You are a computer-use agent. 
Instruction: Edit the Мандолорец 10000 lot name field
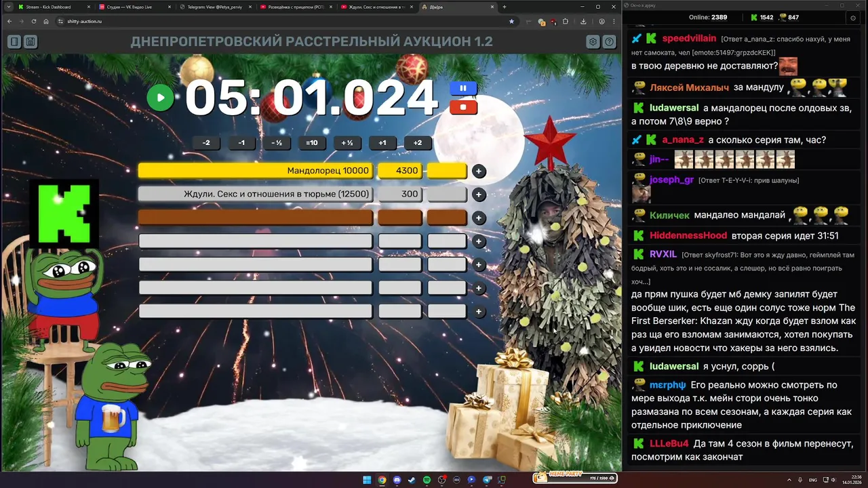tap(256, 171)
